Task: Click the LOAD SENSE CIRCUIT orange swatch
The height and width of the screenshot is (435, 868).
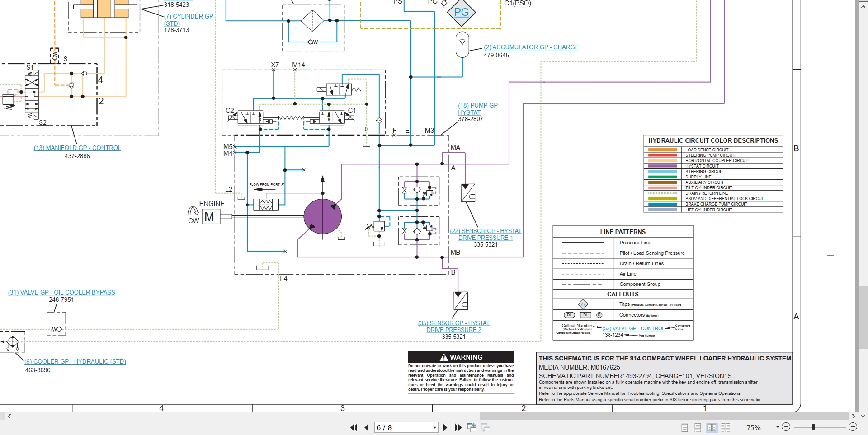Action: pyautogui.click(x=663, y=150)
